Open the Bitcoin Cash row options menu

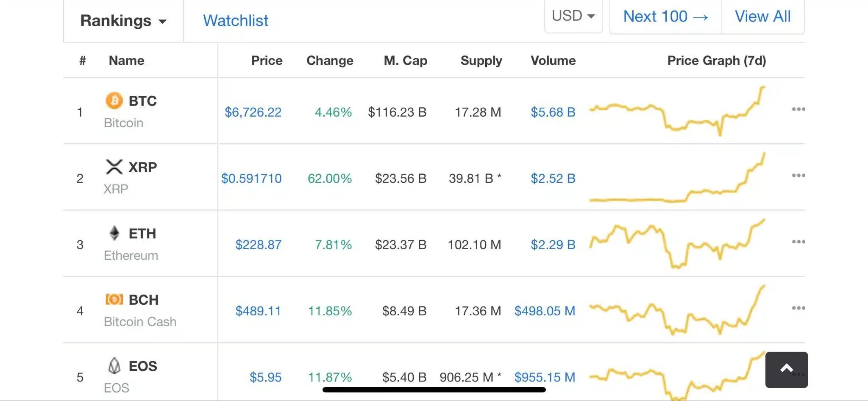pos(798,308)
